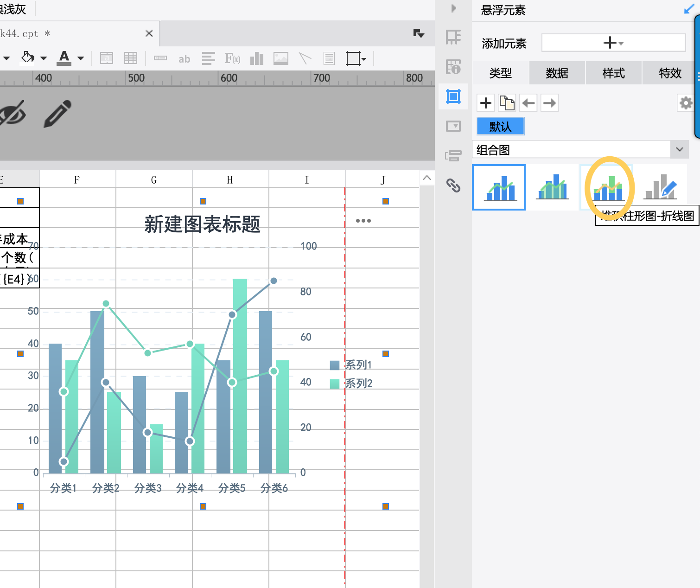Click the copy chart icon
This screenshot has height=588, width=700.
point(507,103)
